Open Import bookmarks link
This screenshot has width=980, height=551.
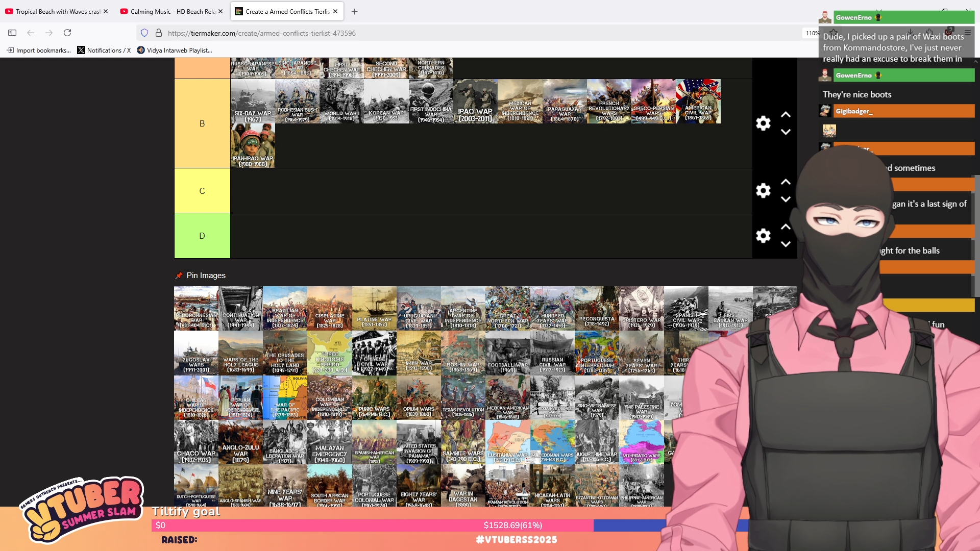[x=39, y=50]
